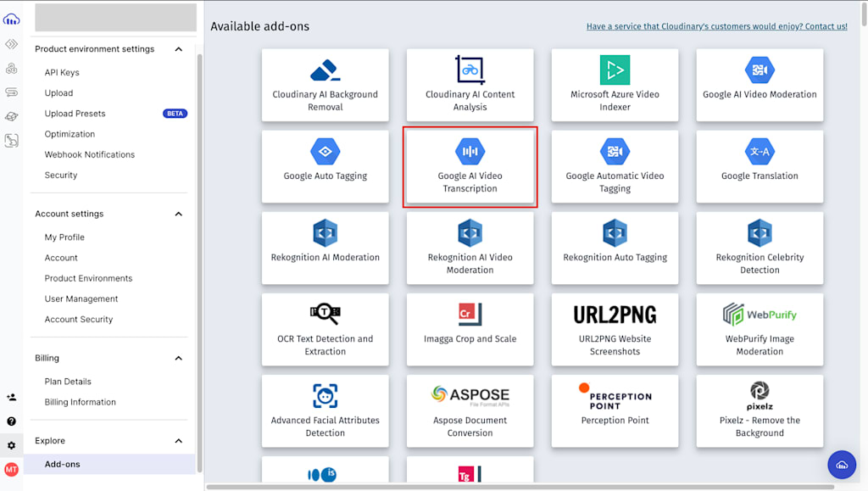Screen dimensions: 868x491
Task: Click the Rekognition AI Video Moderation icon
Action: pyautogui.click(x=470, y=233)
